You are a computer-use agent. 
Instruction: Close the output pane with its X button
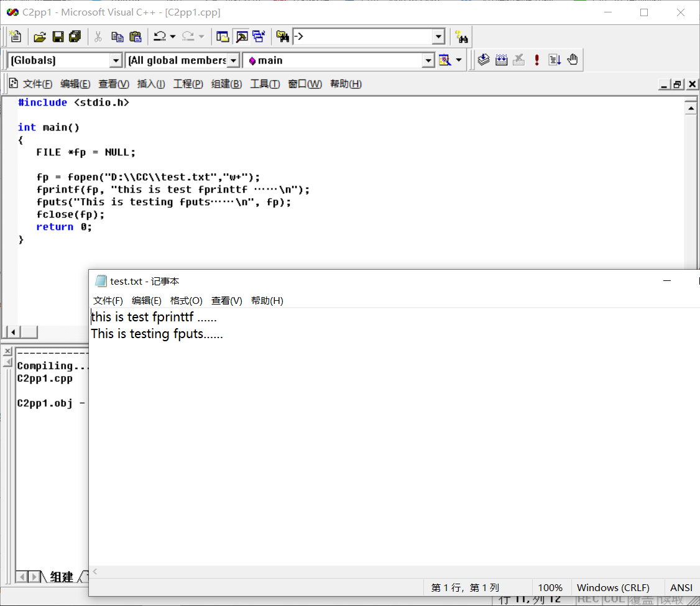7,351
